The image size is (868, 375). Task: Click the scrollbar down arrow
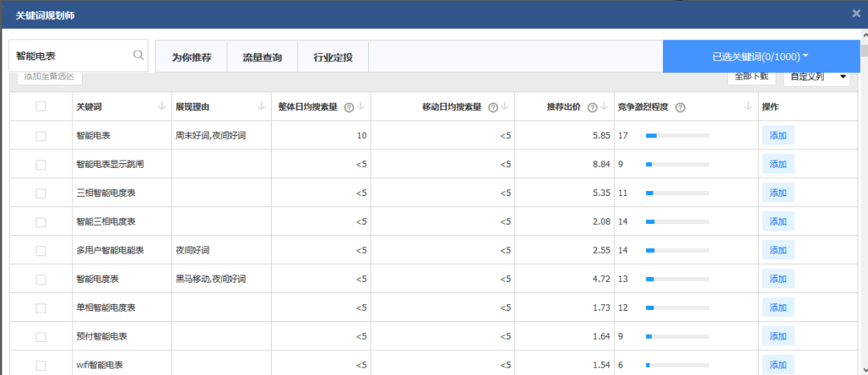coord(864,369)
